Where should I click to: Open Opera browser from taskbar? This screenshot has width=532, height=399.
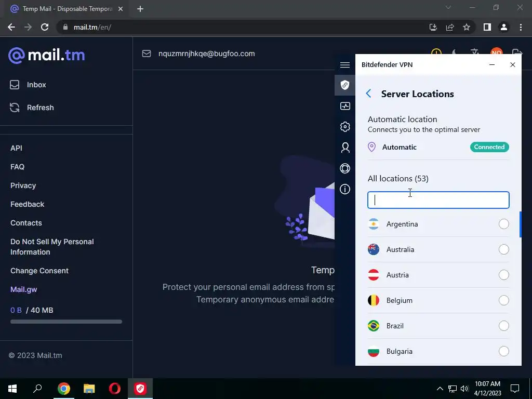click(115, 389)
